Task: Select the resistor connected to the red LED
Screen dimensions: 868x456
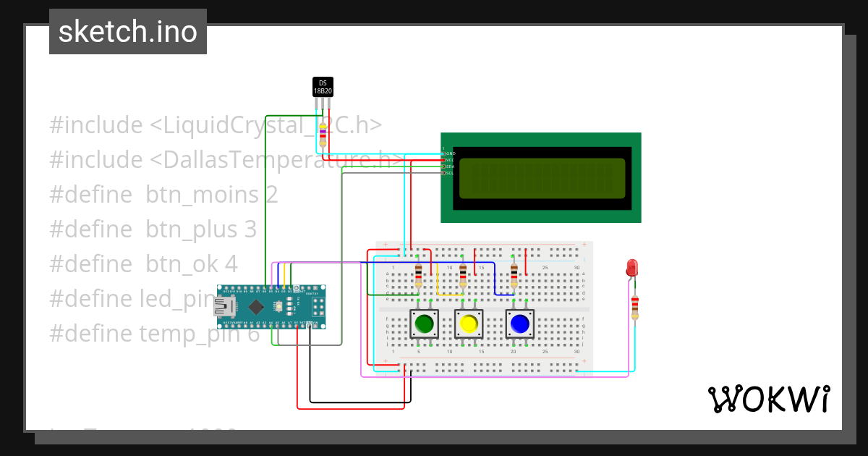Action: [634, 307]
